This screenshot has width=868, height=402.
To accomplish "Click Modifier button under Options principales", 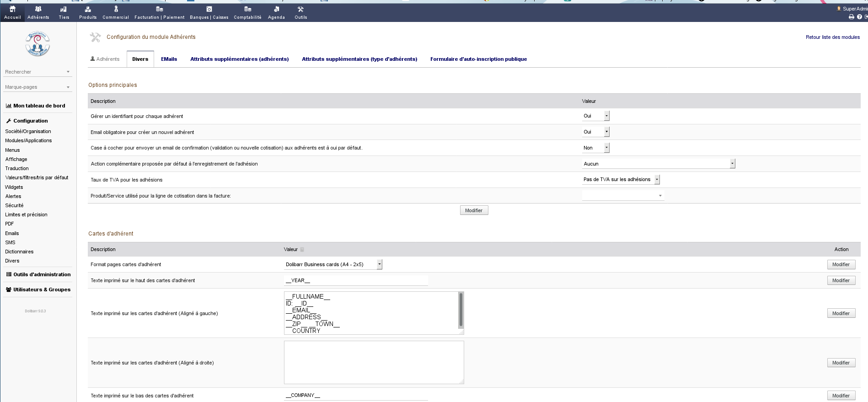I will pos(474,210).
